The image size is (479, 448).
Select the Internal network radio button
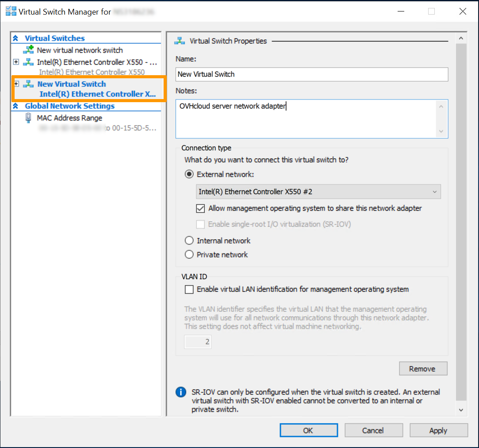pos(189,241)
